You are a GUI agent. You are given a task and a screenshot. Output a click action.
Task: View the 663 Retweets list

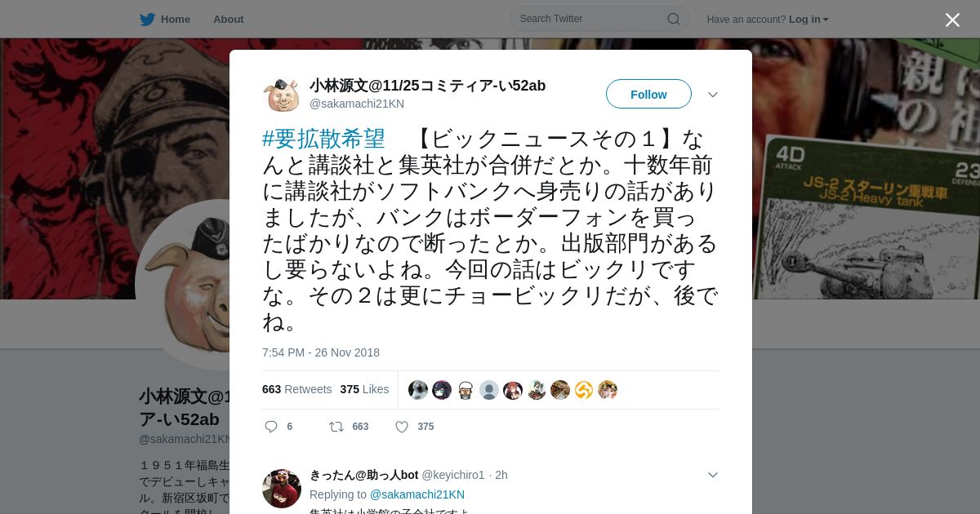click(x=296, y=389)
